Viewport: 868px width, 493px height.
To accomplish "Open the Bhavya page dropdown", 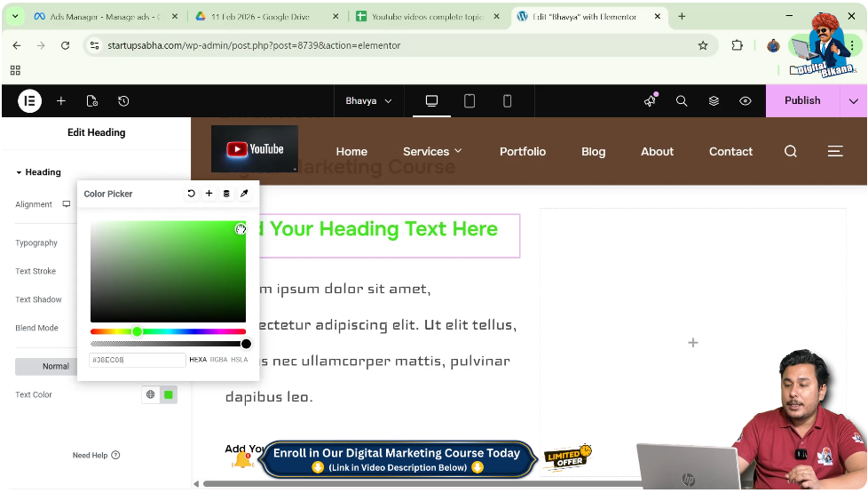I will point(368,100).
